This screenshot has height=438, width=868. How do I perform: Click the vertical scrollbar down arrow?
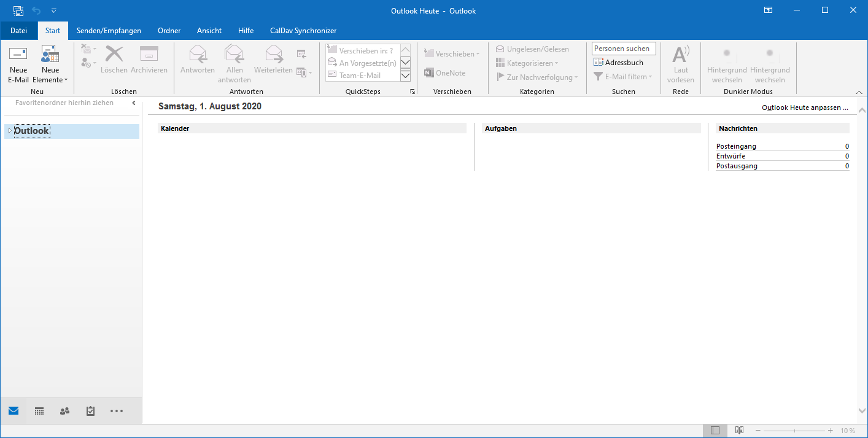tap(862, 410)
